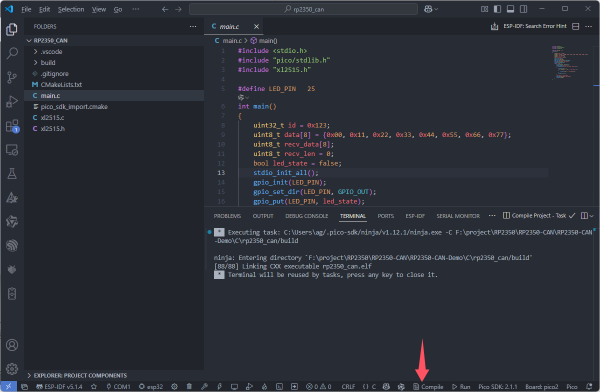Open Copilot chat icon in title bar
This screenshot has height=392, width=600.
tap(428, 9)
